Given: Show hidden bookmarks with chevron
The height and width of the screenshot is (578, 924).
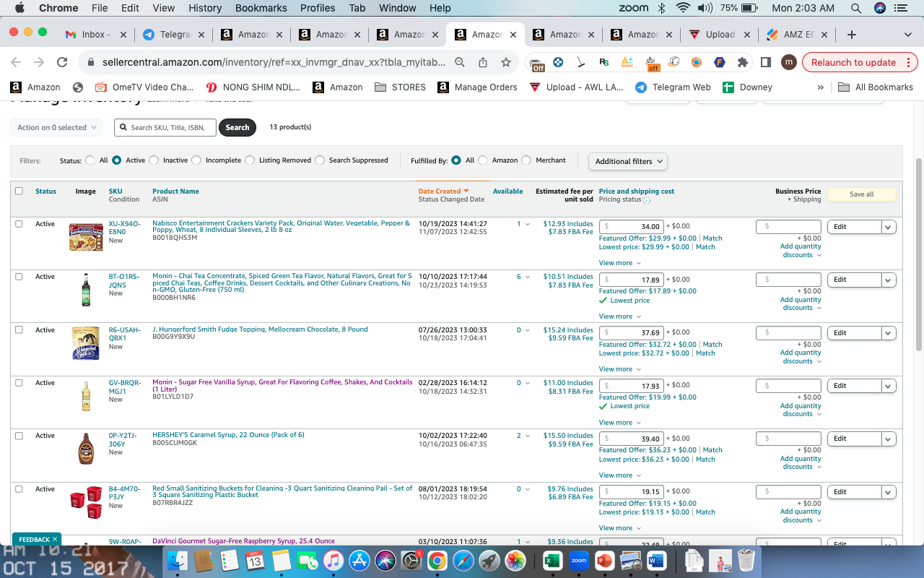Looking at the screenshot, I should click(x=820, y=87).
